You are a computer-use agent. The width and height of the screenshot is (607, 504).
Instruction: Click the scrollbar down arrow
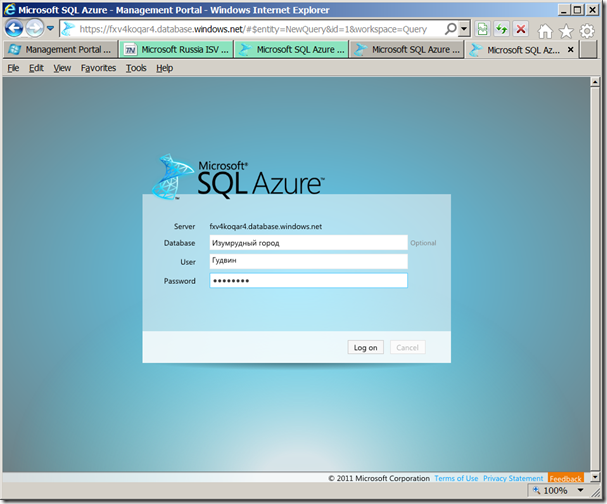click(x=595, y=477)
